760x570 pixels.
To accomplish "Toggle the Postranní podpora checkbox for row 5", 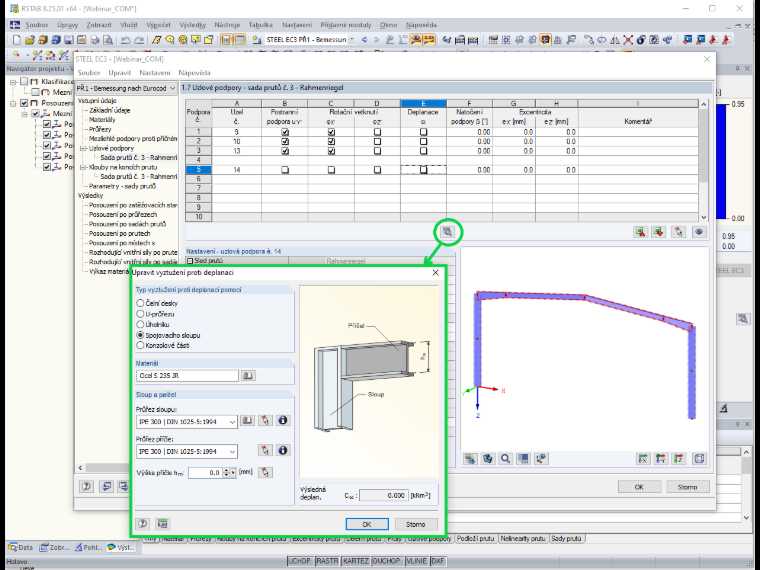I will point(285,170).
